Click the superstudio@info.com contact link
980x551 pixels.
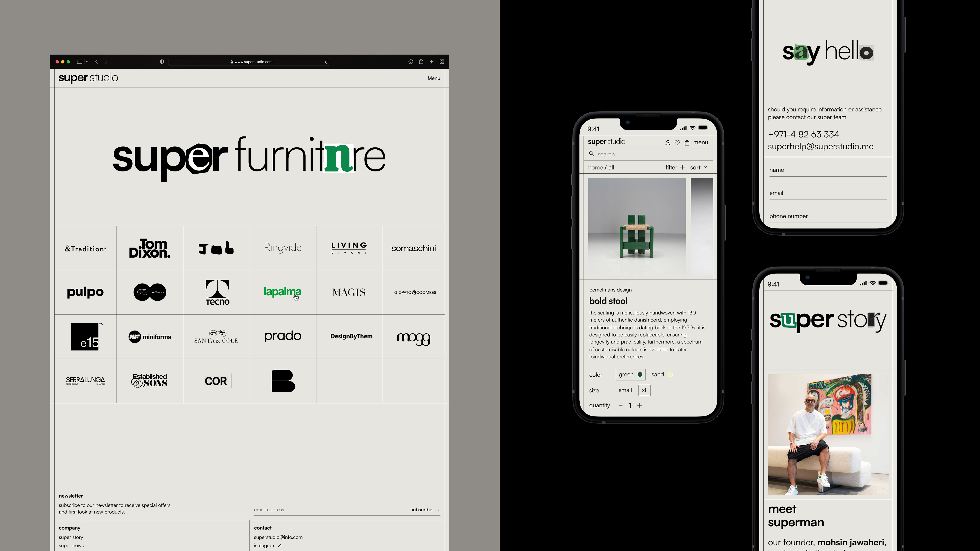coord(278,537)
